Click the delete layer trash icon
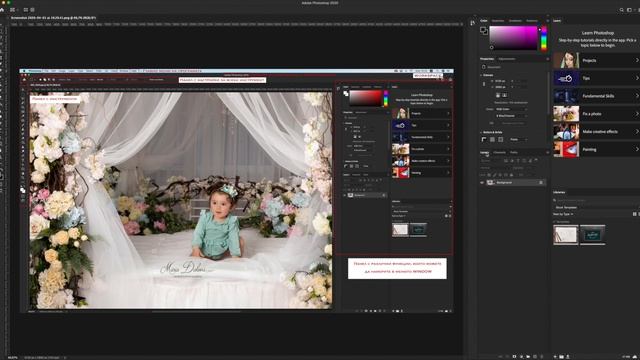The image size is (640, 360). coord(542,356)
